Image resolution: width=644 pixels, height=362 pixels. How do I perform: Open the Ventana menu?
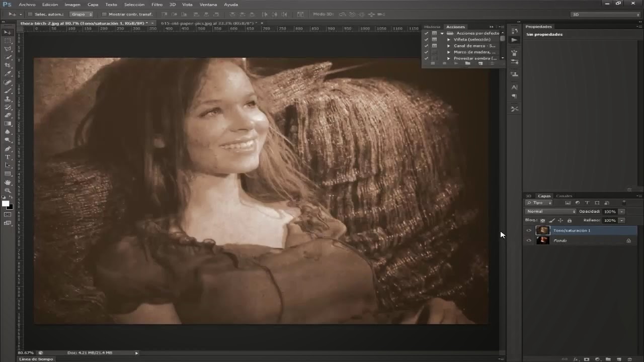[x=208, y=5]
